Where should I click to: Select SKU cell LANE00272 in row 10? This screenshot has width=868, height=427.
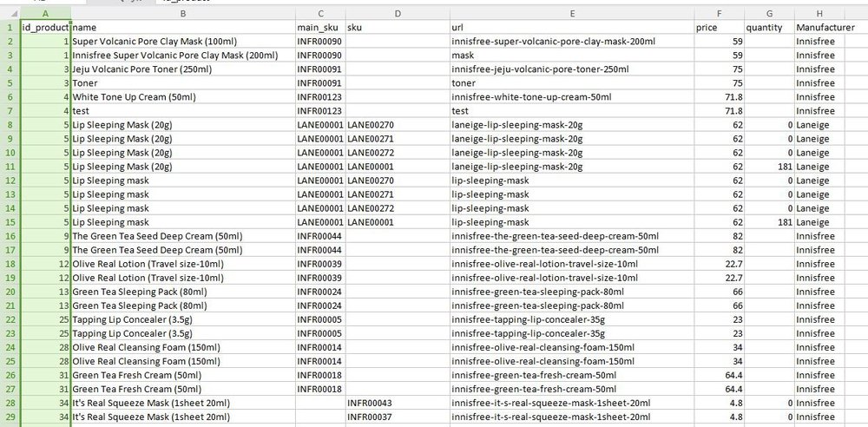(398, 153)
